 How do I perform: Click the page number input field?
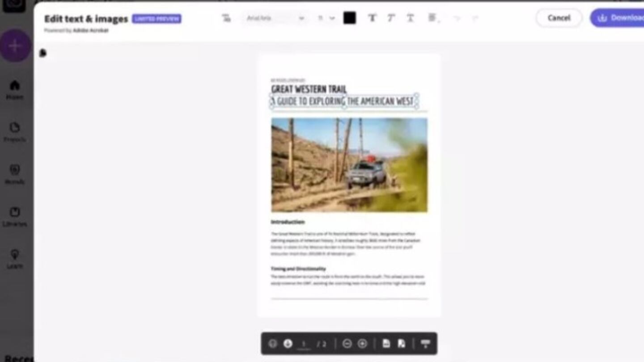(304, 344)
